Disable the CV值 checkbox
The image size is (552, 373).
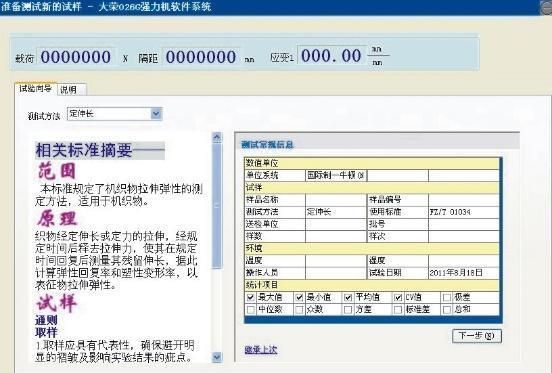(x=398, y=297)
